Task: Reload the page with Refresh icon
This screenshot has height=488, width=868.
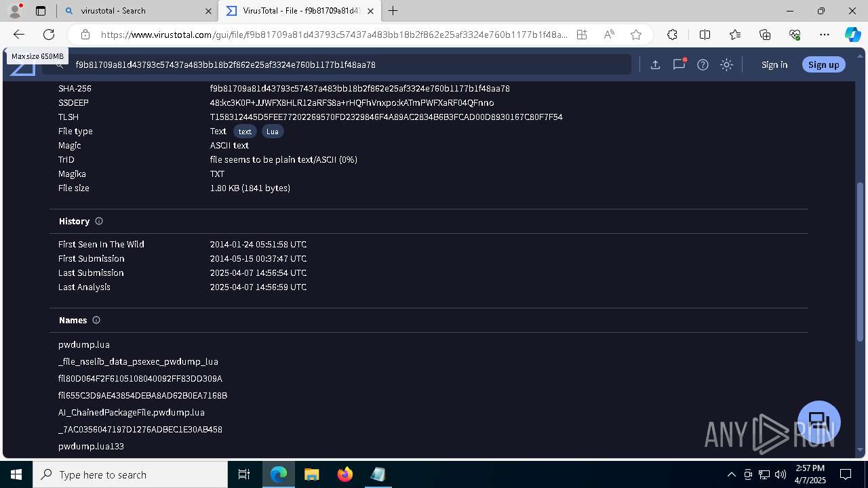Action: tap(49, 35)
